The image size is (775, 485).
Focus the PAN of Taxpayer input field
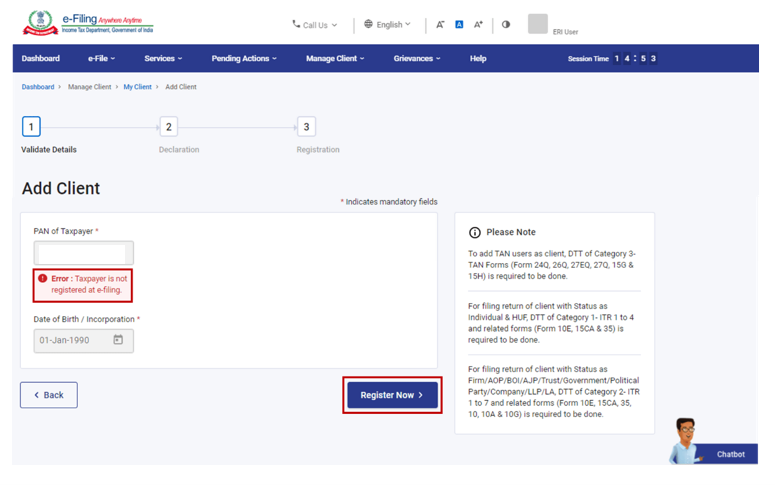pos(83,253)
